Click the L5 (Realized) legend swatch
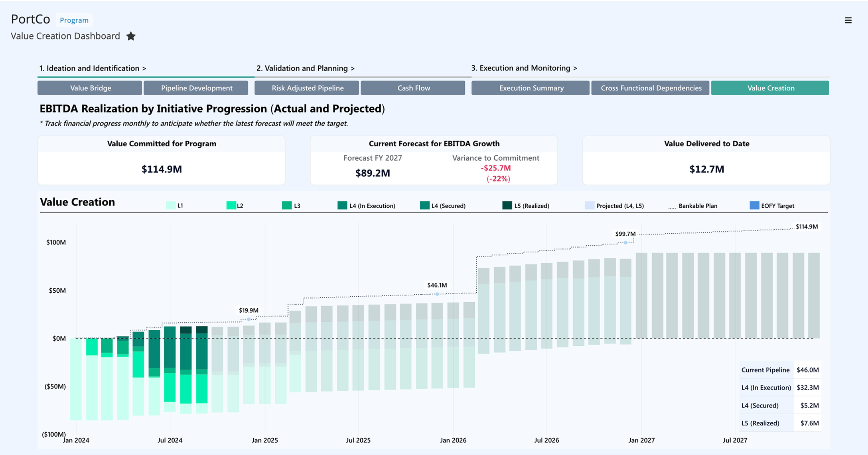The width and height of the screenshot is (868, 455). [507, 205]
